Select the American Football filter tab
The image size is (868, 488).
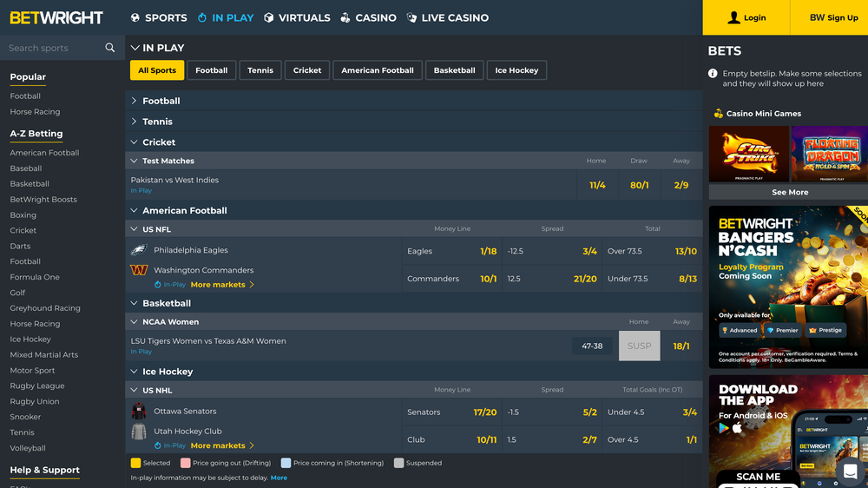tap(378, 70)
